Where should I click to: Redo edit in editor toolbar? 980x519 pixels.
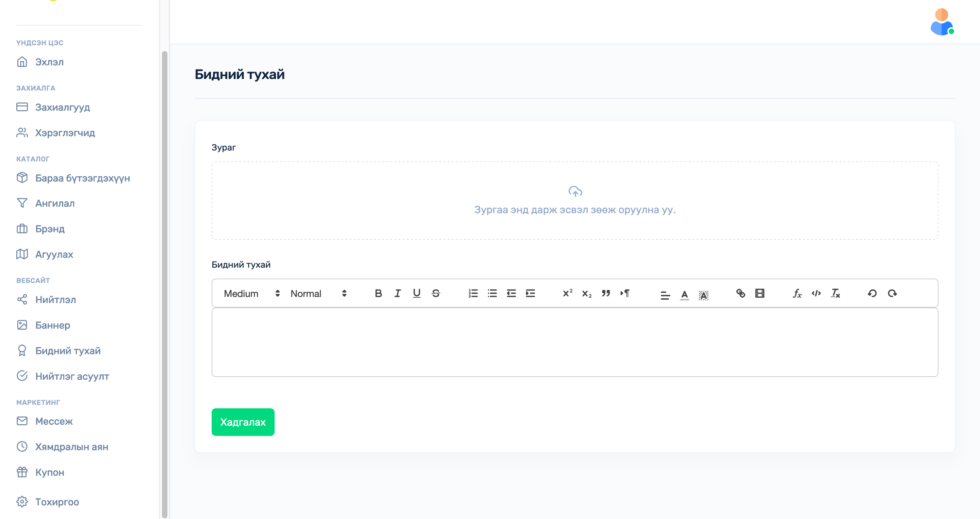coord(892,293)
